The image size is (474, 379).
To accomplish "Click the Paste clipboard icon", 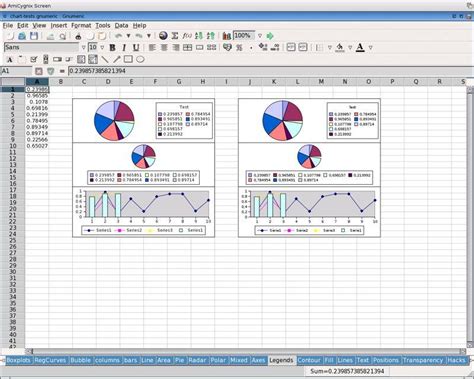I will tap(102, 36).
